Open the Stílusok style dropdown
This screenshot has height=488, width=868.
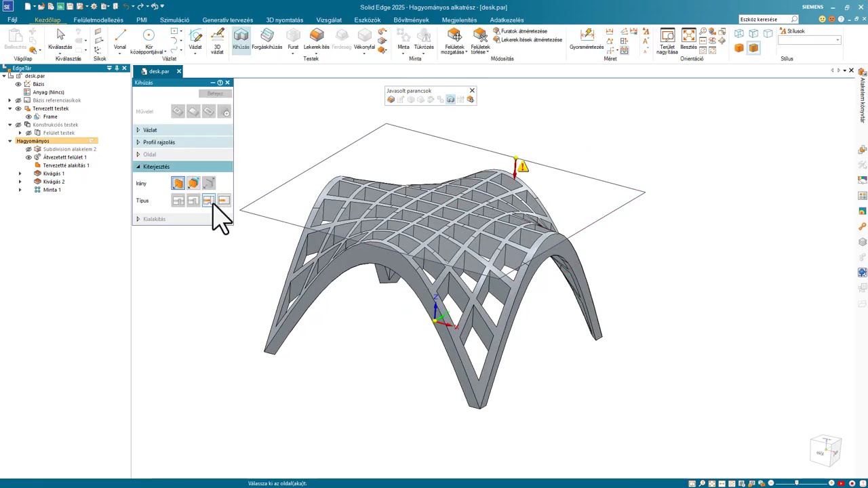click(x=837, y=41)
